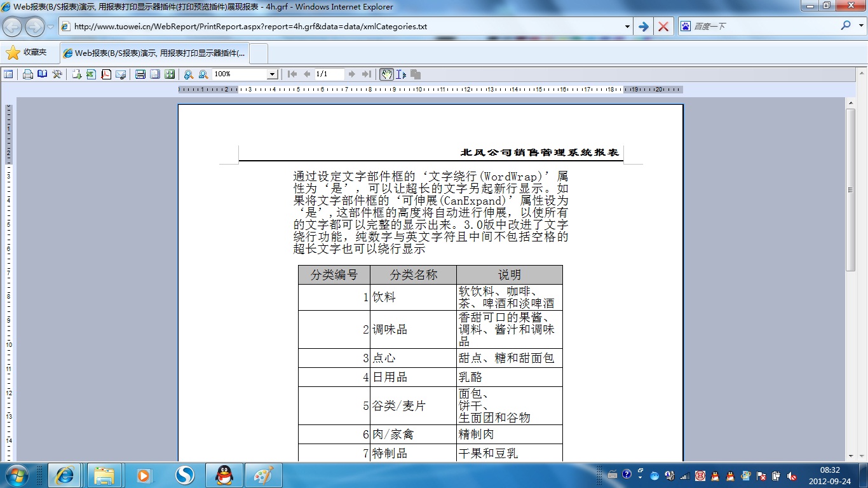868x488 pixels.
Task: Expand the 100% zoom level dropdown
Action: [272, 74]
